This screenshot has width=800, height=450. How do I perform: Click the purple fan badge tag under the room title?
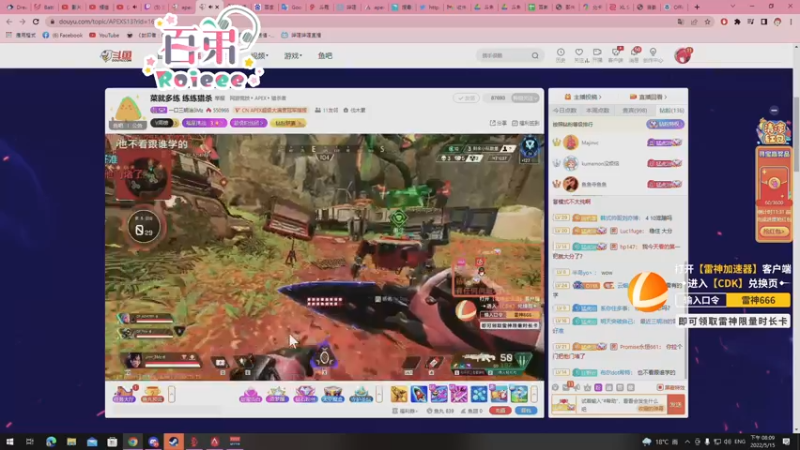tap(159, 110)
